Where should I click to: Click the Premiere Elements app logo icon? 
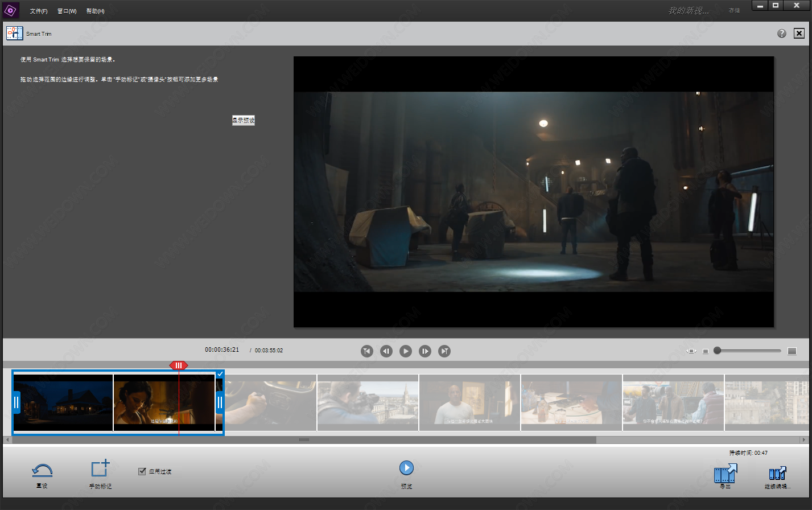(11, 10)
